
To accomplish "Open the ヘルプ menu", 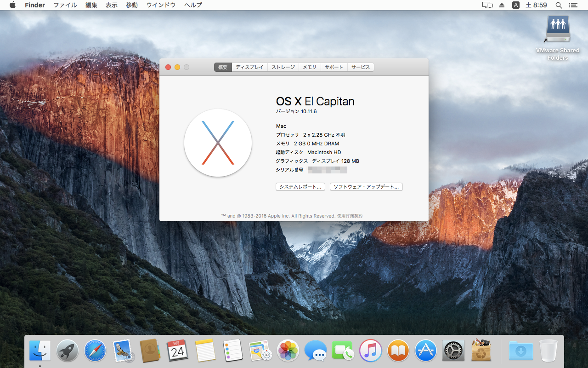I will click(x=193, y=5).
